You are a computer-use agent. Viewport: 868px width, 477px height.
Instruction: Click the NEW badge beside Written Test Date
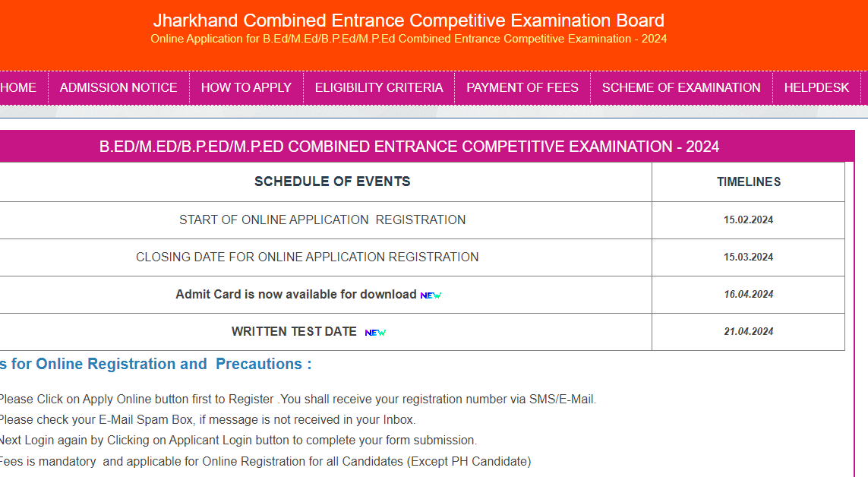[375, 333]
